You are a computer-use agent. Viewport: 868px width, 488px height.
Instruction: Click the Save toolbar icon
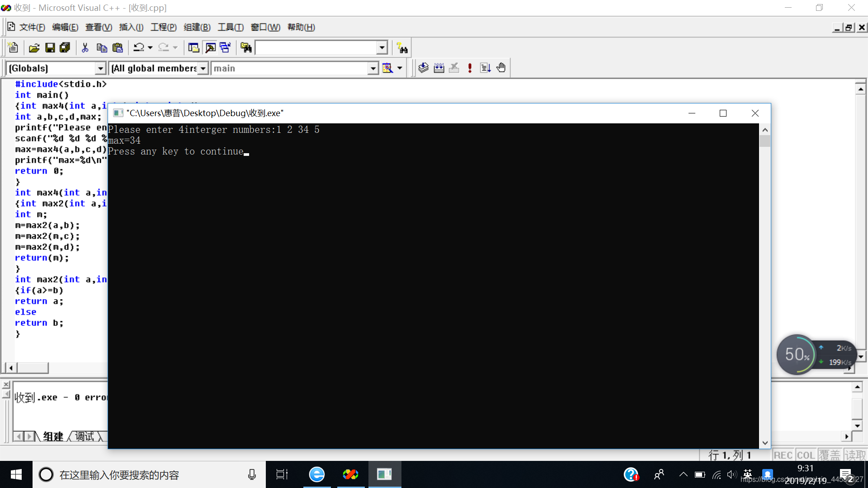pyautogui.click(x=50, y=47)
